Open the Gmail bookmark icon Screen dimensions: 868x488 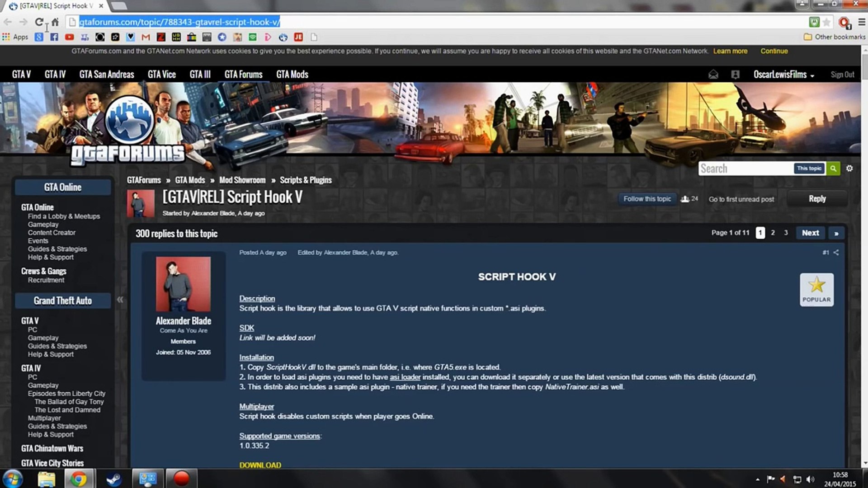click(x=146, y=37)
